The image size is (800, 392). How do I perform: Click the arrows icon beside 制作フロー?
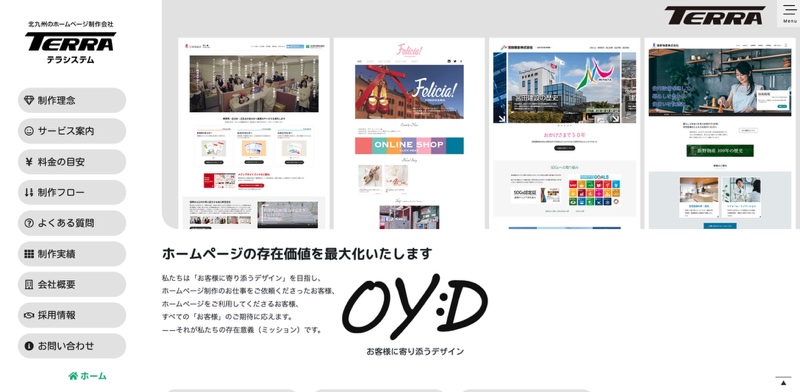tap(29, 192)
